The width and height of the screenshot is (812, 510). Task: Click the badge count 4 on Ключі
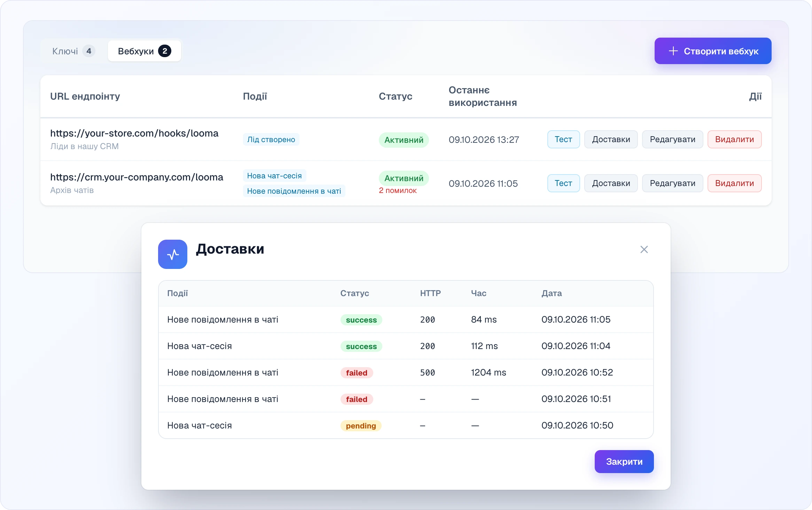(89, 51)
